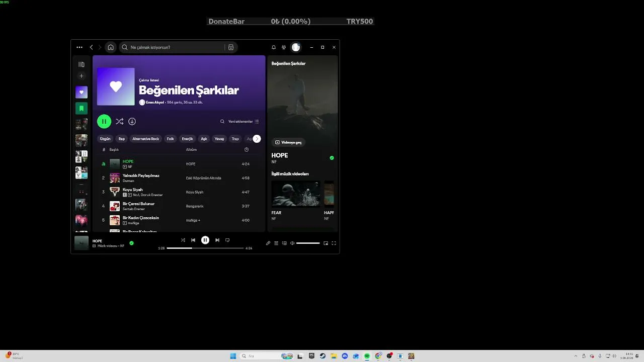Sort tracks by the Albüm column
Image resolution: width=644 pixels, height=362 pixels.
[191, 149]
